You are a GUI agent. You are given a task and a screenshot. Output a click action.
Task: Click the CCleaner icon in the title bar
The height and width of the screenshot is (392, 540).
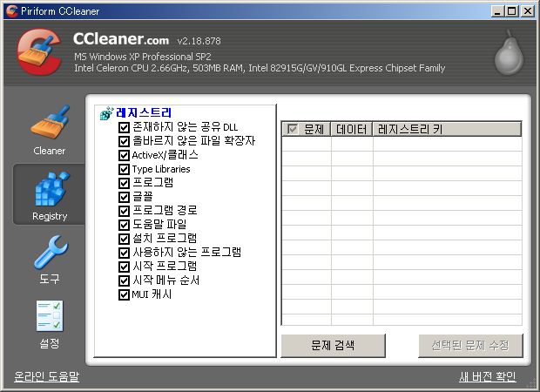pyautogui.click(x=11, y=11)
